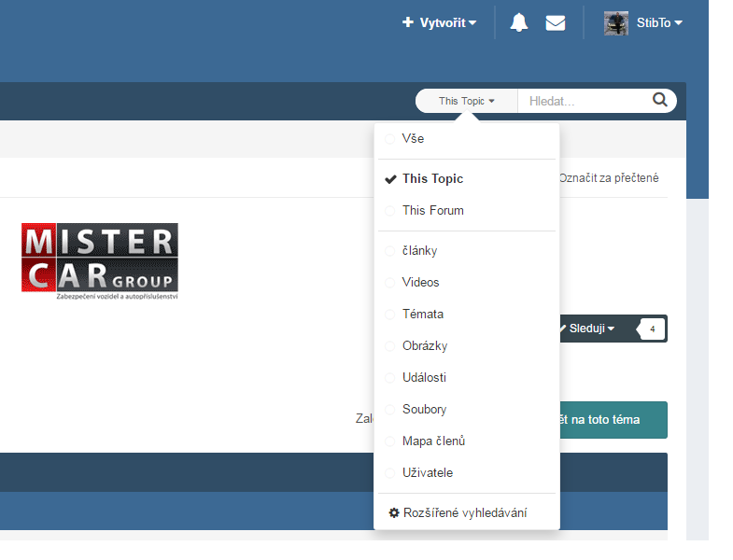Open the messages envelope icon
Viewport: 733px width, 560px height.
(x=556, y=23)
